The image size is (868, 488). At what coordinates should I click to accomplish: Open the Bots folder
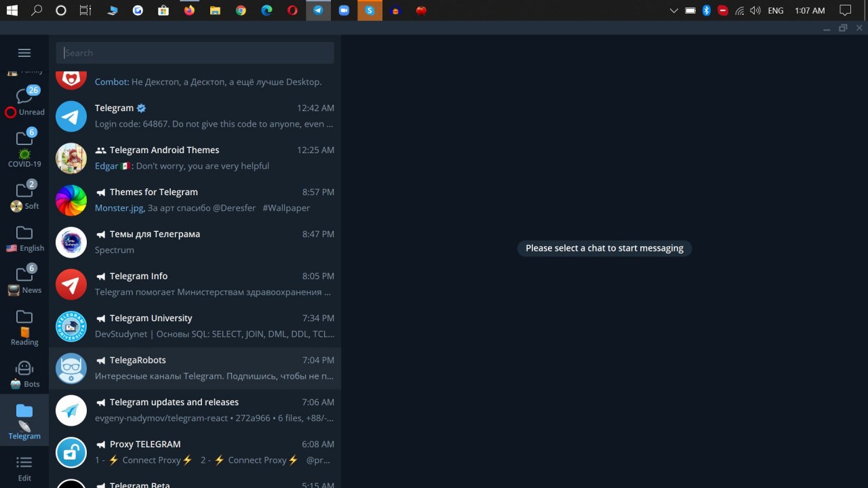[24, 373]
